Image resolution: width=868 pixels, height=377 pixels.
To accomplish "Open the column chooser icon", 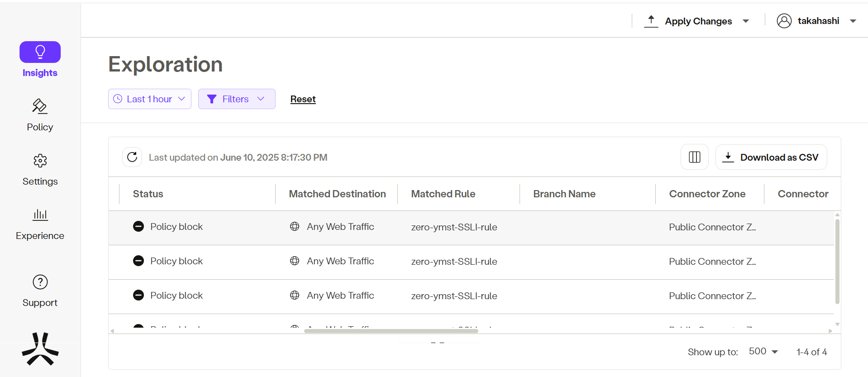I will pos(694,157).
